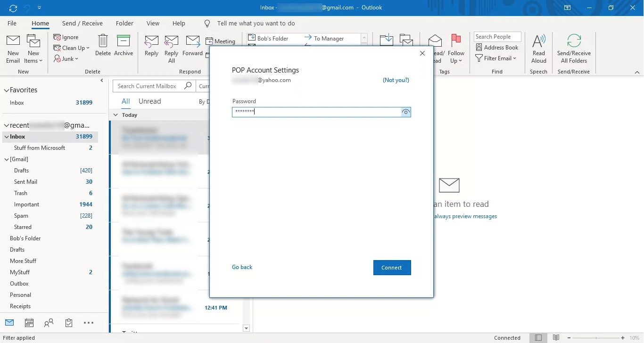Show All messages in the message list
Viewport: 644px width, 343px height.
pos(126,101)
